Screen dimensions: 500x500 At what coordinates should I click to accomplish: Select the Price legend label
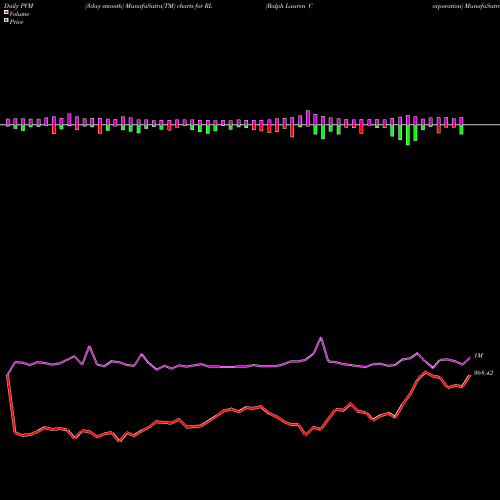[x=16, y=22]
